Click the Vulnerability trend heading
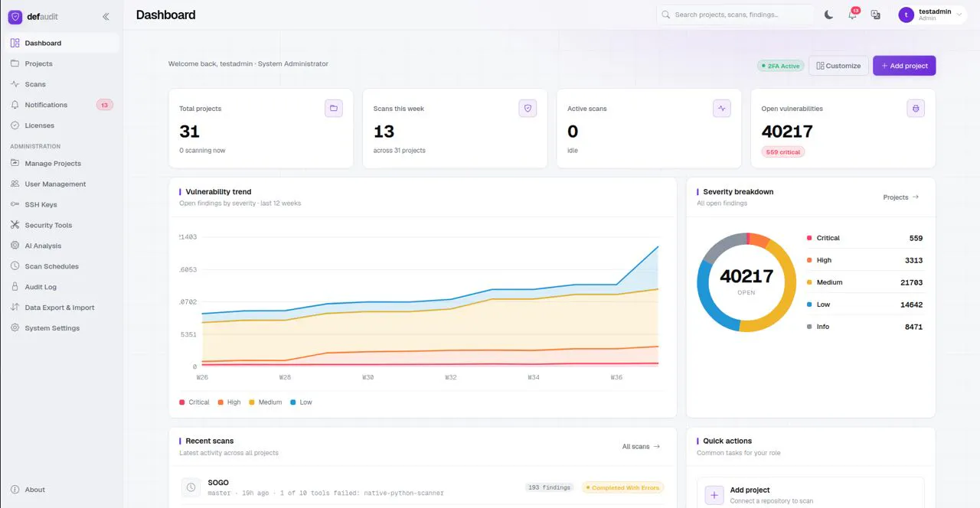The height and width of the screenshot is (508, 980). coord(218,192)
